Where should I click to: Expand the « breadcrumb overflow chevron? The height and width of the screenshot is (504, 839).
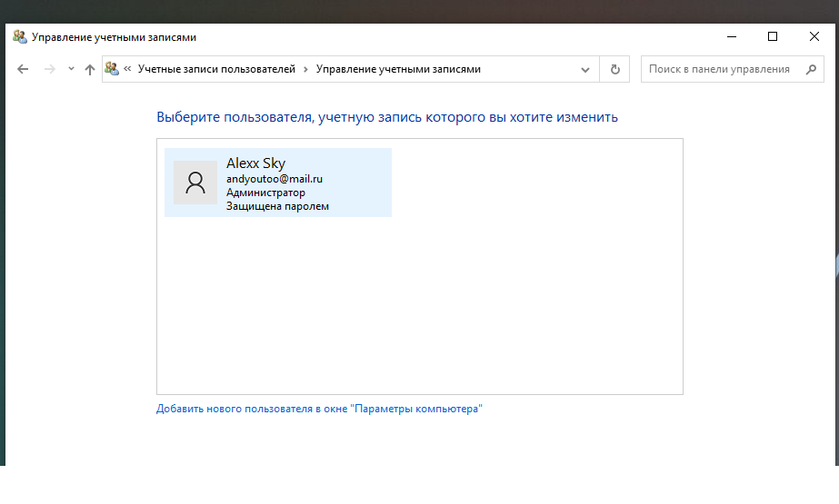pos(128,69)
